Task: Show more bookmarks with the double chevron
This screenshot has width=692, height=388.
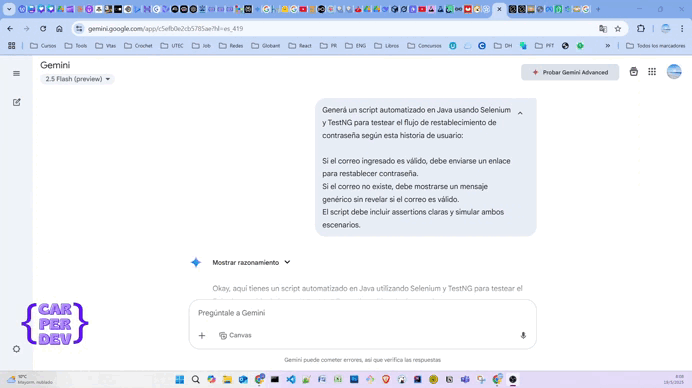Action: [608, 46]
